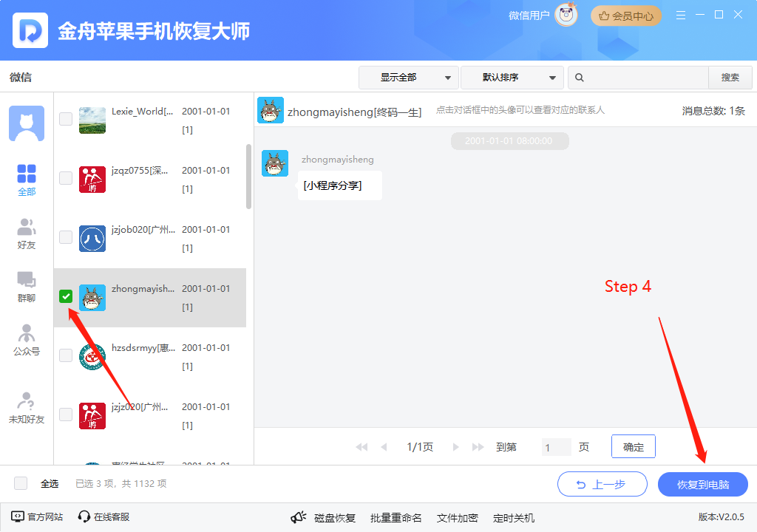Click the 上一步 previous step button

pyautogui.click(x=602, y=484)
